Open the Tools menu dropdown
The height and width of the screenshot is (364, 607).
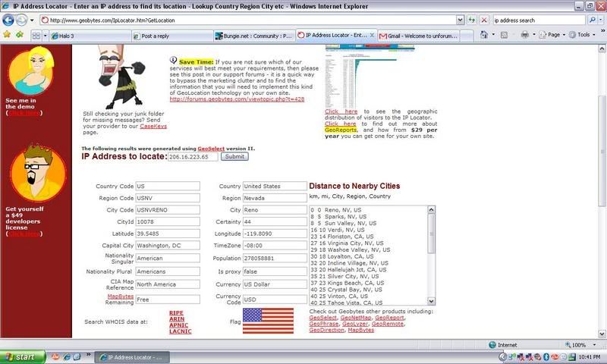click(x=584, y=35)
